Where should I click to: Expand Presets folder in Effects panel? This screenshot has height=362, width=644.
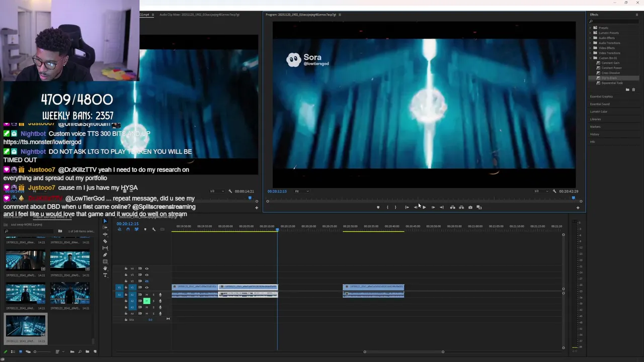click(591, 28)
